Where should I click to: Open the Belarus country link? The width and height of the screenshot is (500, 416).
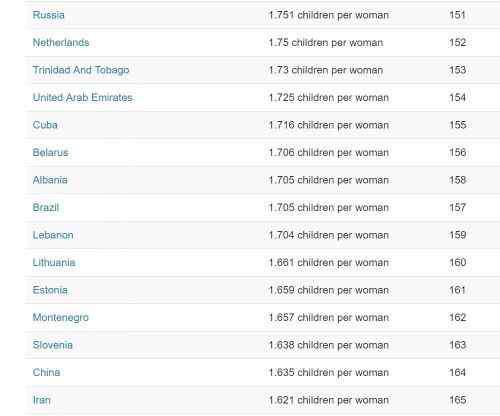pyautogui.click(x=50, y=153)
